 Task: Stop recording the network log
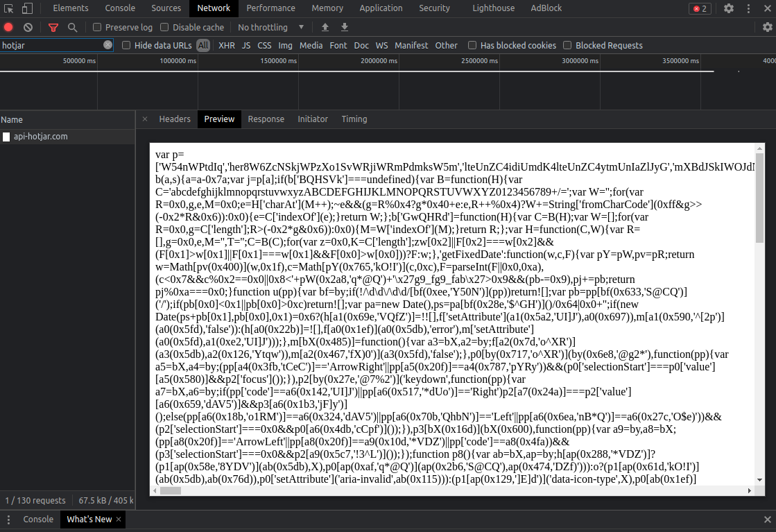(8, 28)
